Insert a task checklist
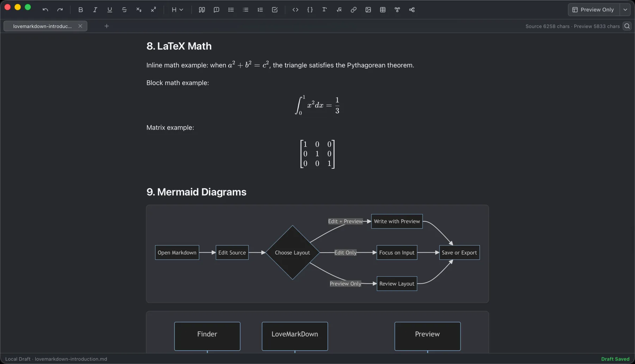Image resolution: width=635 pixels, height=364 pixels. point(275,10)
